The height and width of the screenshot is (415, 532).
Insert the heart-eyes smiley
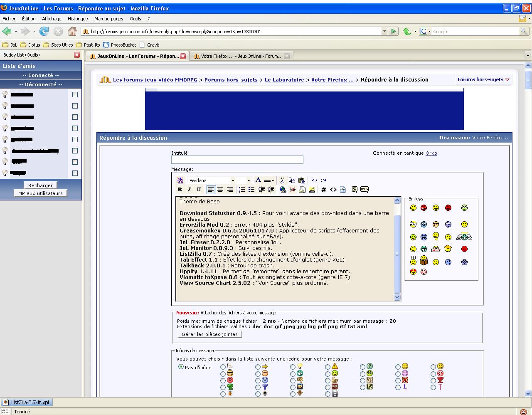413,272
